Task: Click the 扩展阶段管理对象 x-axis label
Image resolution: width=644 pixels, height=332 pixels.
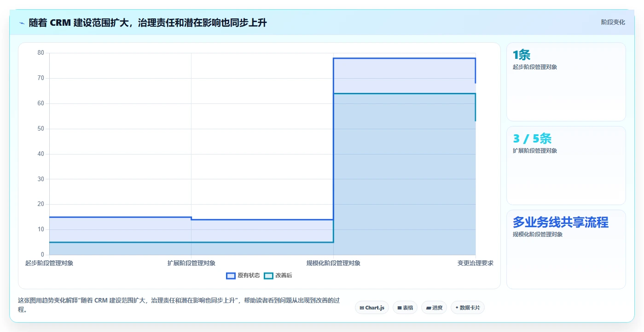Action: 191,263
